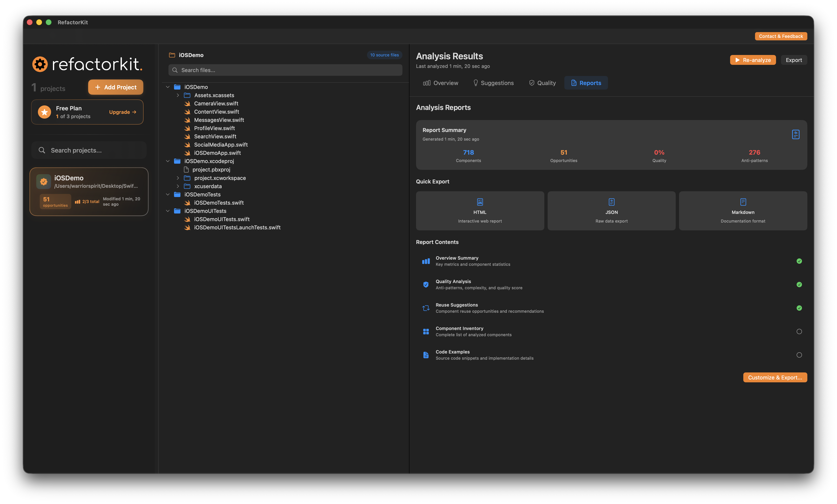Click the Reuse Suggestions arrows icon
Image resolution: width=837 pixels, height=504 pixels.
click(426, 308)
